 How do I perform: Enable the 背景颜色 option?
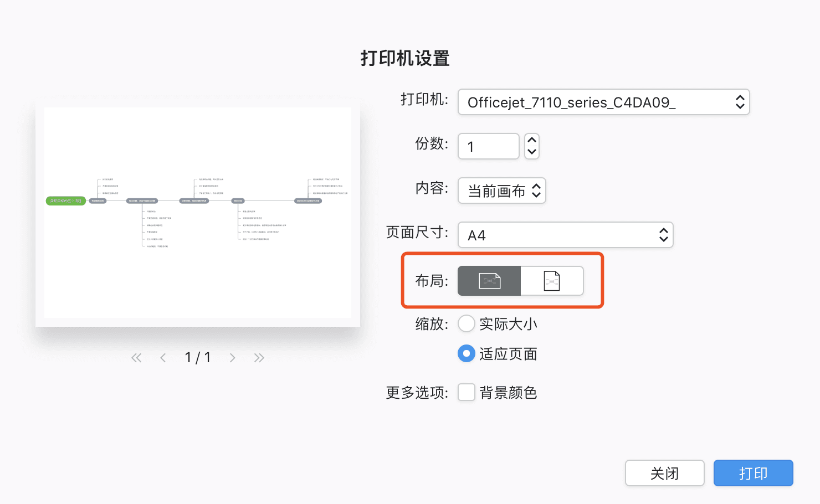coord(467,392)
